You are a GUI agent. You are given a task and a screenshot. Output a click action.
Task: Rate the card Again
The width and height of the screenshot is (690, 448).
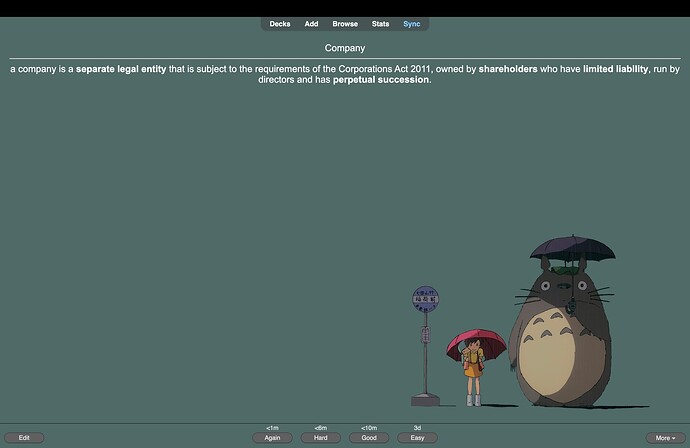click(x=272, y=438)
